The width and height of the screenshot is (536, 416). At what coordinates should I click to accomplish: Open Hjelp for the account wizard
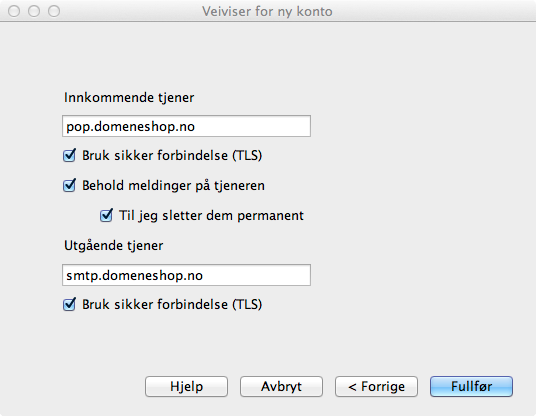[186, 387]
